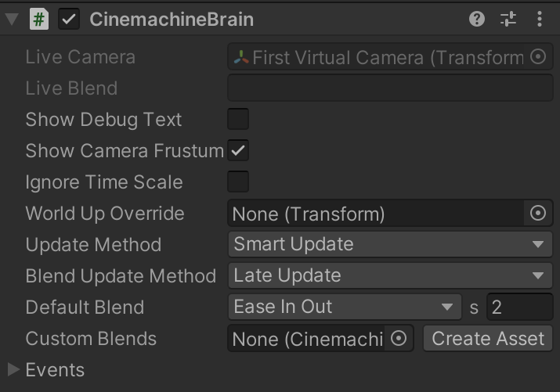Screen dimensions: 560x392
Task: Open component help reference icon
Action: click(477, 20)
